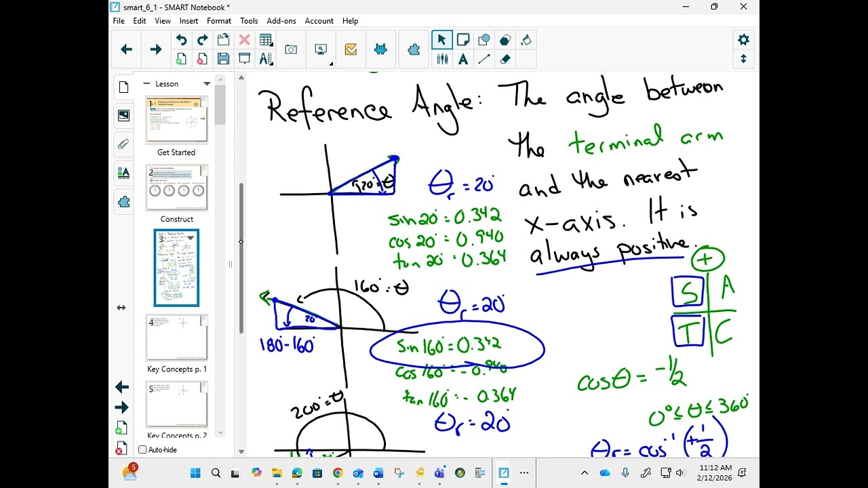Show hidden system tray icons
This screenshot has height=488, width=868.
585,473
